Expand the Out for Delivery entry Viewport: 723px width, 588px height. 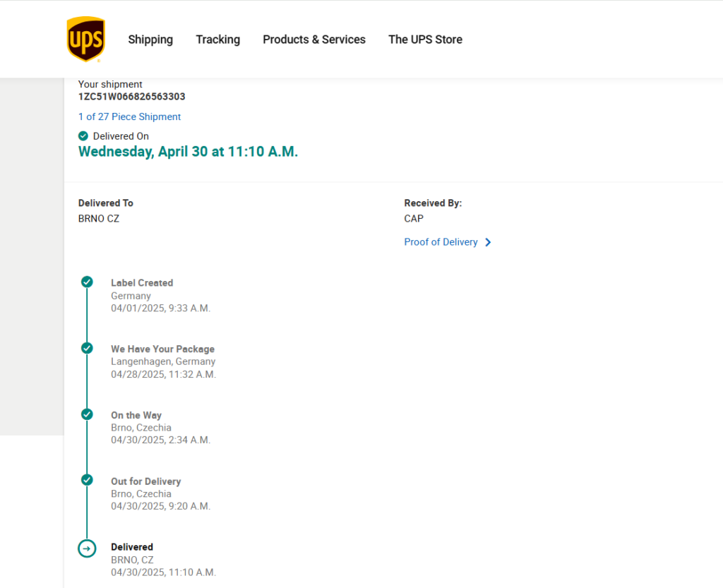(x=146, y=481)
